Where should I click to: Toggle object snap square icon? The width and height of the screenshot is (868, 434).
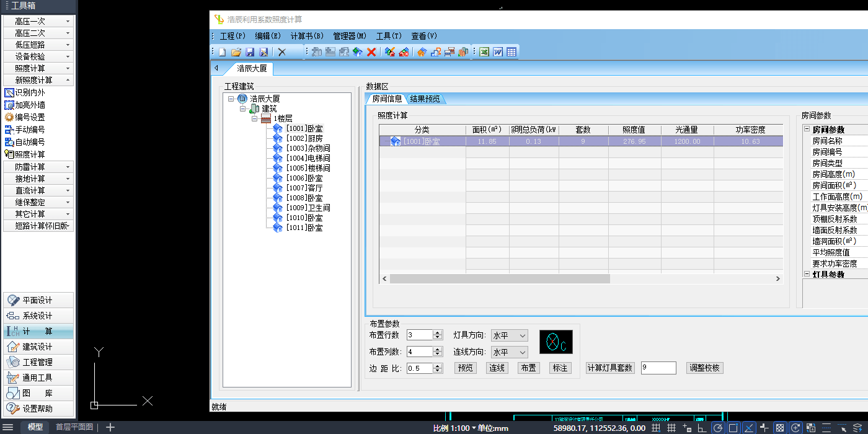coord(733,428)
